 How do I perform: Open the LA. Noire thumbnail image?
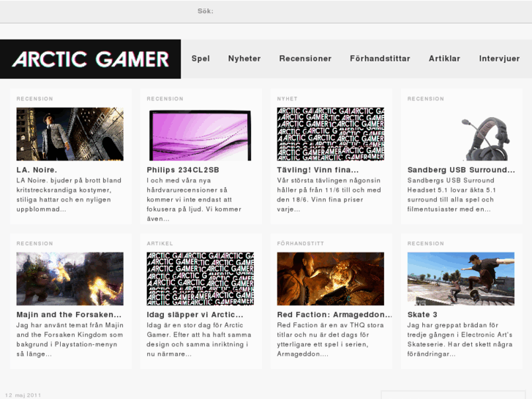coord(70,134)
